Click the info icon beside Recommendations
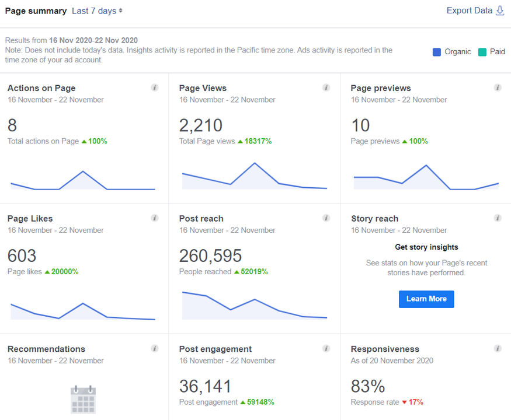This screenshot has width=511, height=420. (155, 349)
